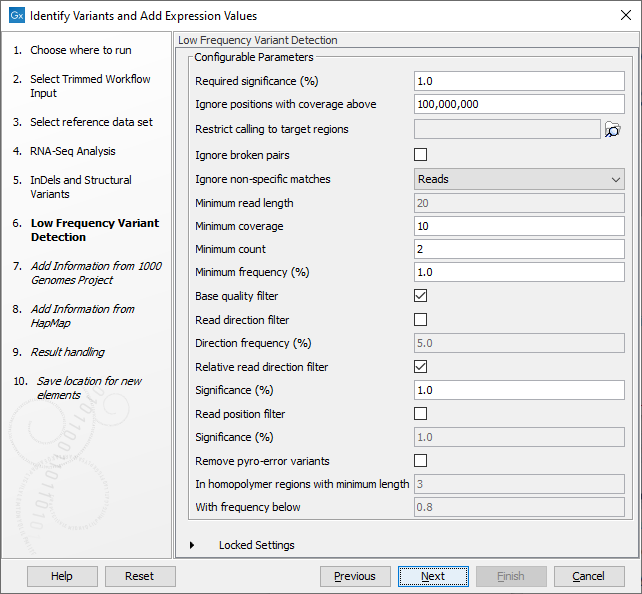
Task: Open step 5 InDels and Structural Variants
Action: [x=81, y=187]
